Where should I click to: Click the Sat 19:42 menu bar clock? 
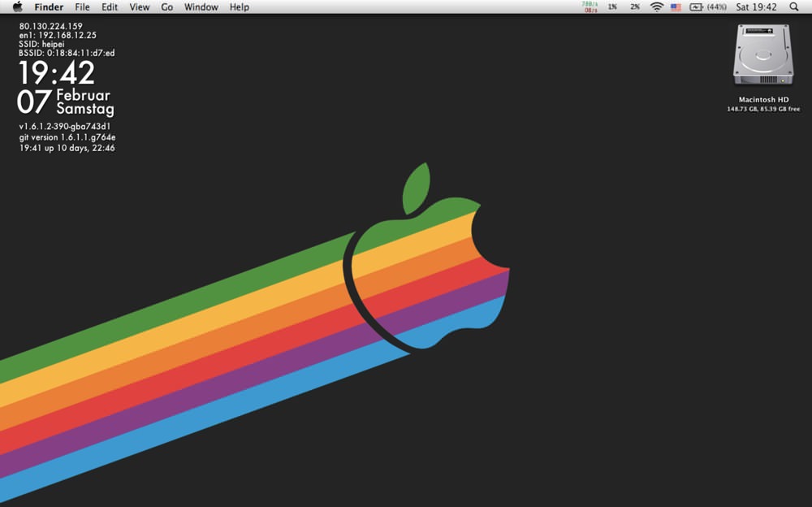click(756, 6)
